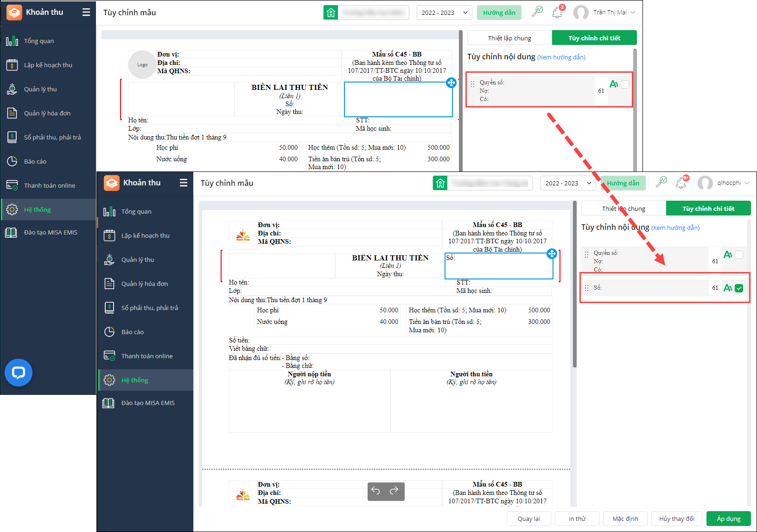757x532 pixels.
Task: Open font settings for the Số row
Action: tap(728, 288)
